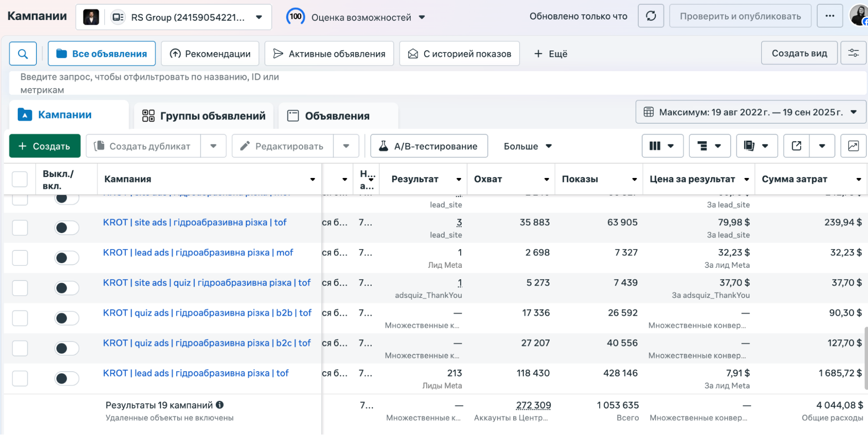Check the box for KROT lead ads tof row
The width and height of the screenshot is (868, 435).
[x=20, y=379]
